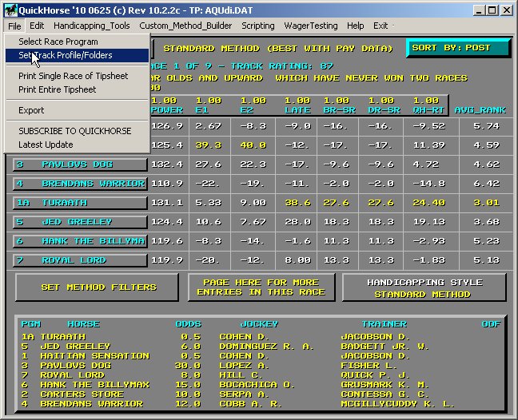
Task: Click horse button 1A TURAATH
Action: (x=80, y=203)
